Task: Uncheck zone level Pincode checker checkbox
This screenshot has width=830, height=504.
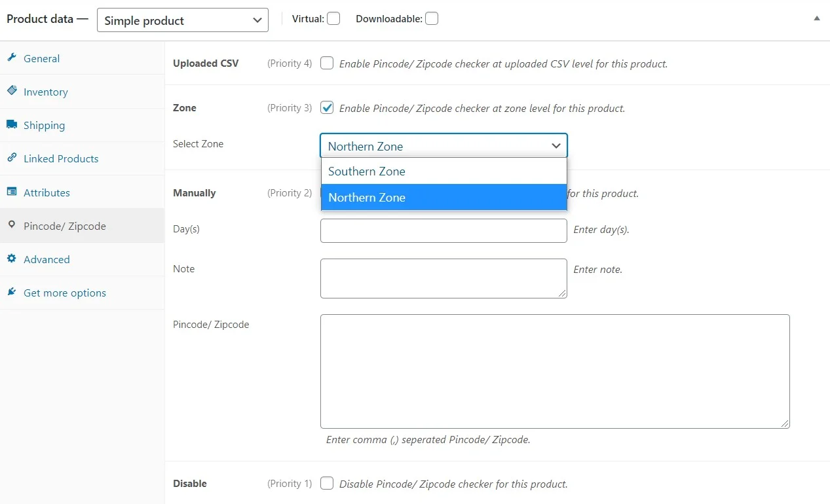Action: [x=327, y=108]
